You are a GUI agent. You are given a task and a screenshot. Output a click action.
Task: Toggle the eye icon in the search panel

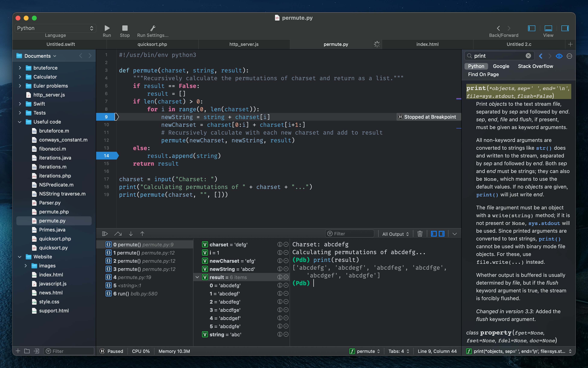click(x=559, y=56)
